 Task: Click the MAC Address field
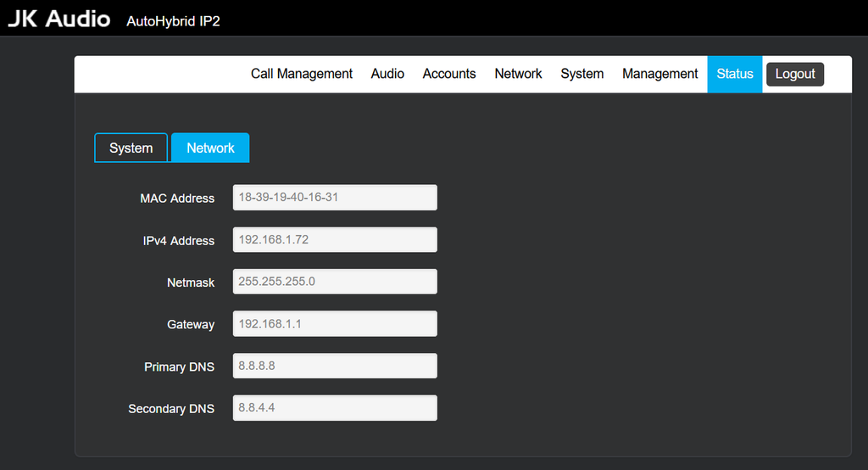tap(335, 198)
